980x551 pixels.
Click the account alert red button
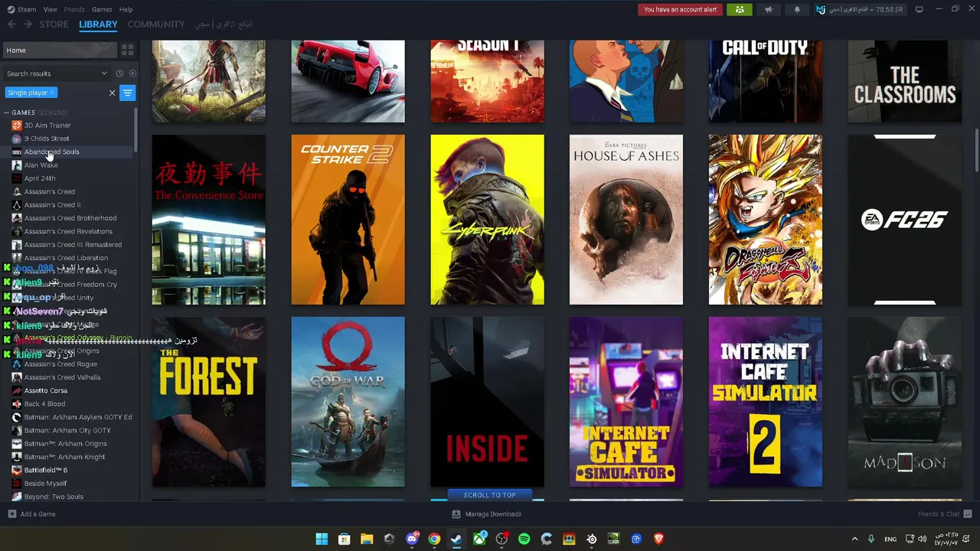pos(680,9)
